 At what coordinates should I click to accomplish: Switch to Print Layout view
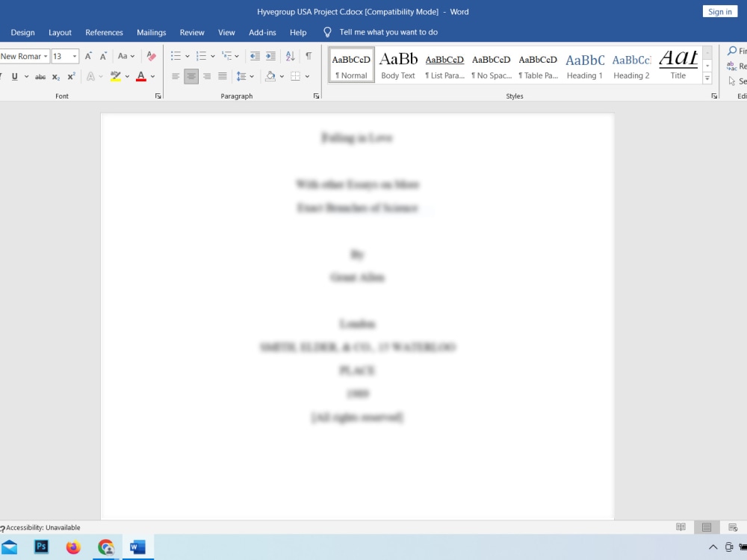[707, 527]
